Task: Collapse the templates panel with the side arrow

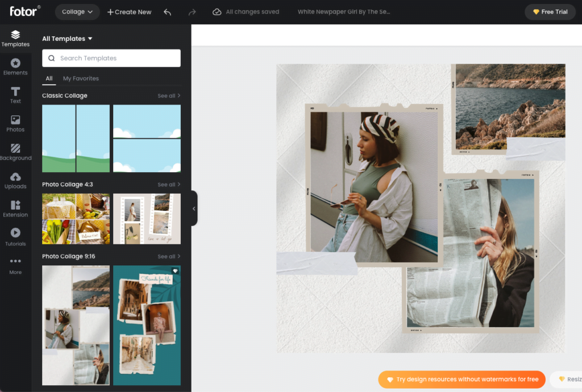Action: (194, 208)
